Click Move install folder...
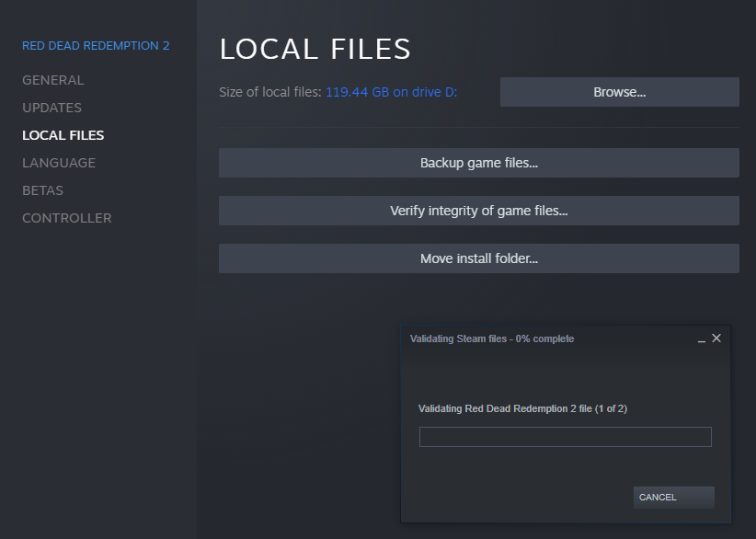 point(479,258)
